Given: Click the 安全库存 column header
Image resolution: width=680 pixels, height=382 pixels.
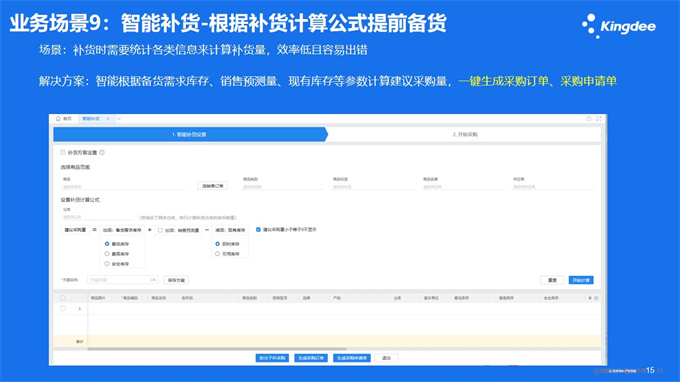Looking at the screenshot, I should click(551, 298).
